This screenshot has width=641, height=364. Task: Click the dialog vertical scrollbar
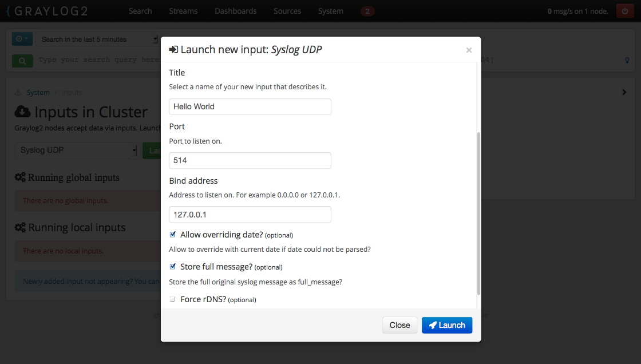point(478,213)
